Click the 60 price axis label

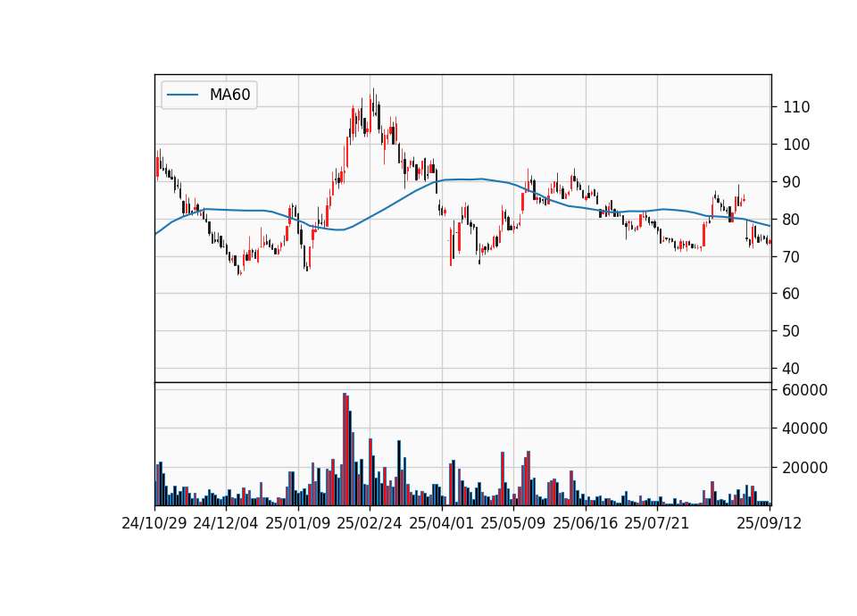point(792,294)
